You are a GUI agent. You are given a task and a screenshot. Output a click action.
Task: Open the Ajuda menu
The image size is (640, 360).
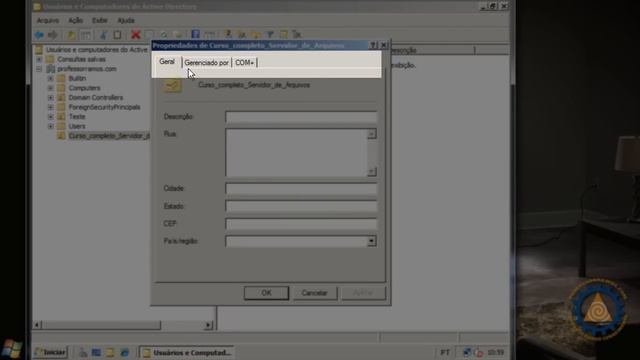coord(126,20)
